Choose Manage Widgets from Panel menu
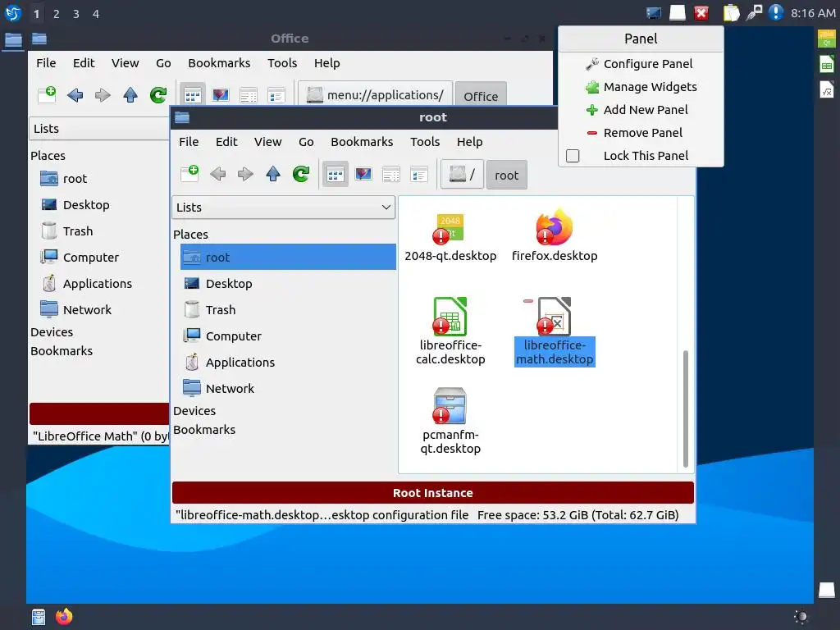The height and width of the screenshot is (630, 840). coord(641,87)
